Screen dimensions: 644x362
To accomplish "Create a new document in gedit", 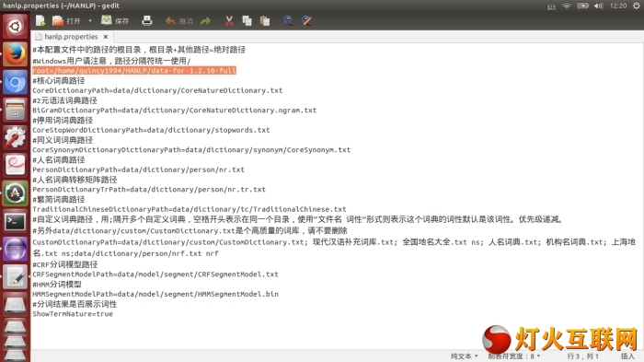I will [x=40, y=20].
